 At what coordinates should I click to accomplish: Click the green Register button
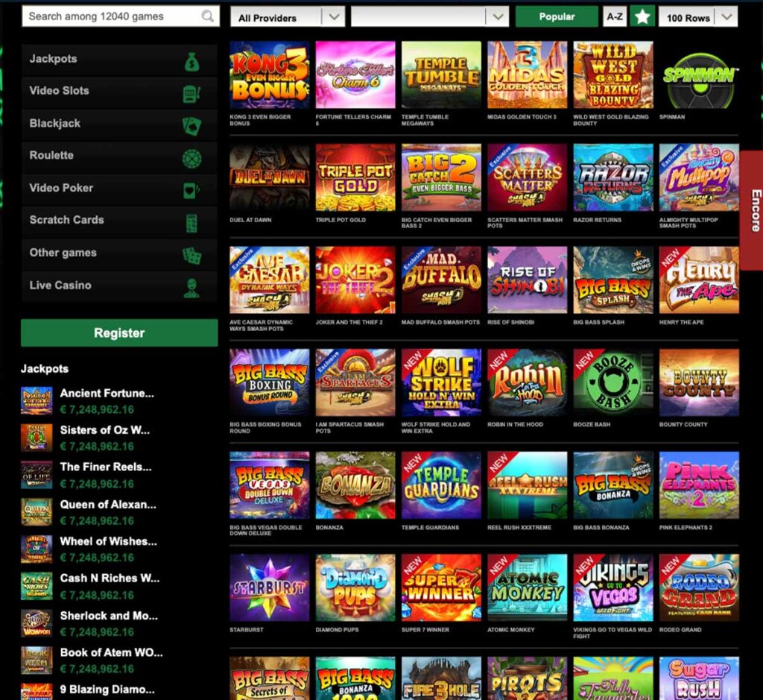click(119, 333)
